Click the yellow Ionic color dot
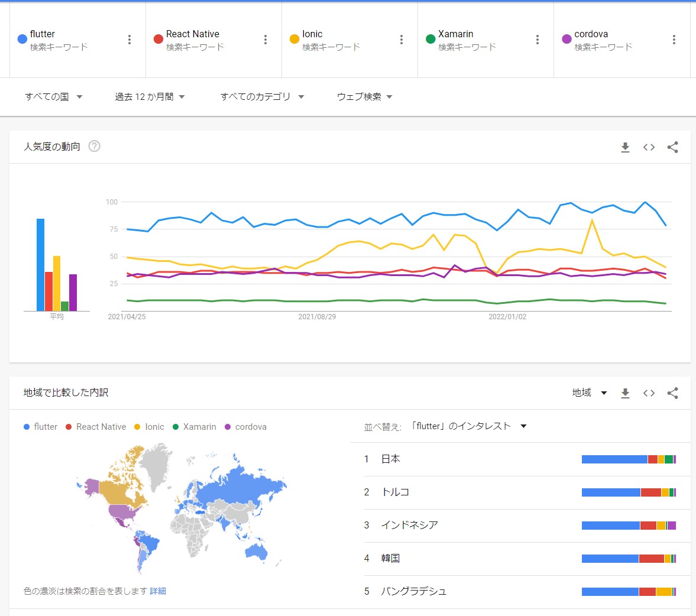The image size is (696, 616). tap(294, 39)
